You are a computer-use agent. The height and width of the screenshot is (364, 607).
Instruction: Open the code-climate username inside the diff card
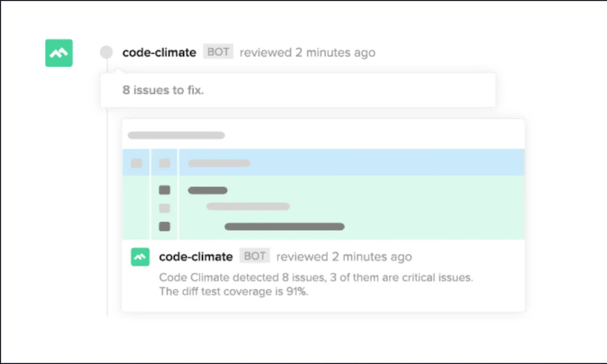click(195, 257)
